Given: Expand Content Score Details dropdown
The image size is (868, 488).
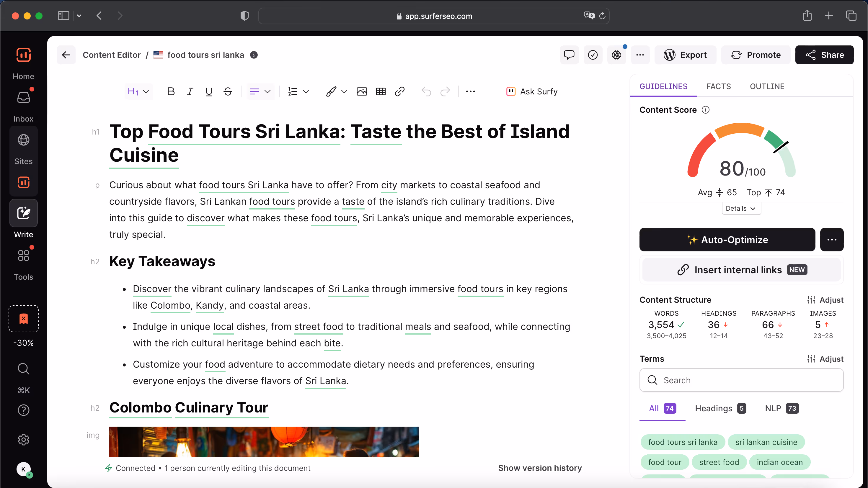Looking at the screenshot, I should point(741,209).
